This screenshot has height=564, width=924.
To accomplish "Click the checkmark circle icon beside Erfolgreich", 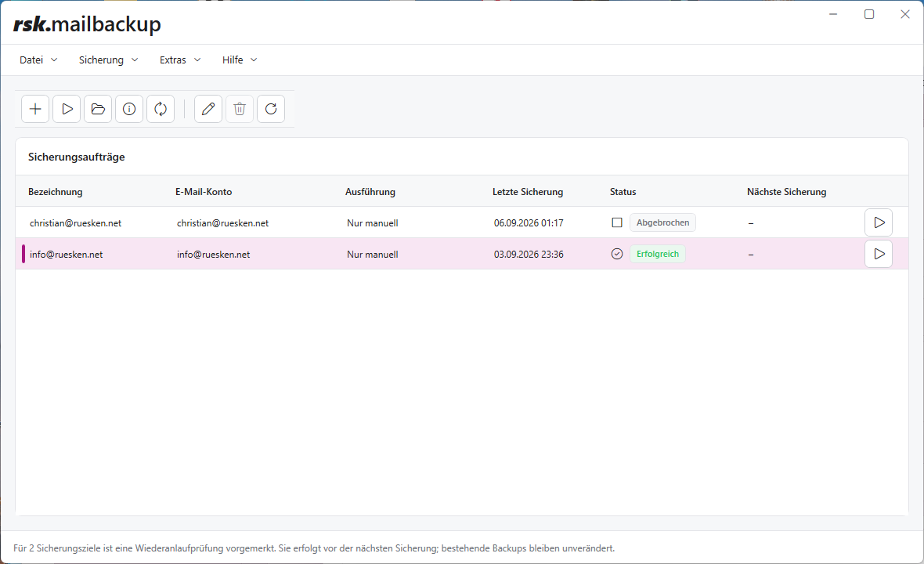I will coord(617,254).
